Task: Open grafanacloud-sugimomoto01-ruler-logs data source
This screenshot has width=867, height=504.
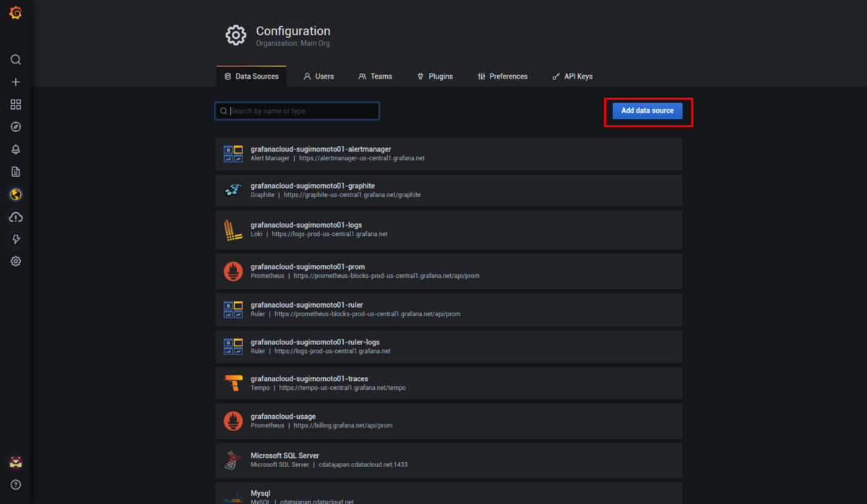Action: click(x=449, y=347)
